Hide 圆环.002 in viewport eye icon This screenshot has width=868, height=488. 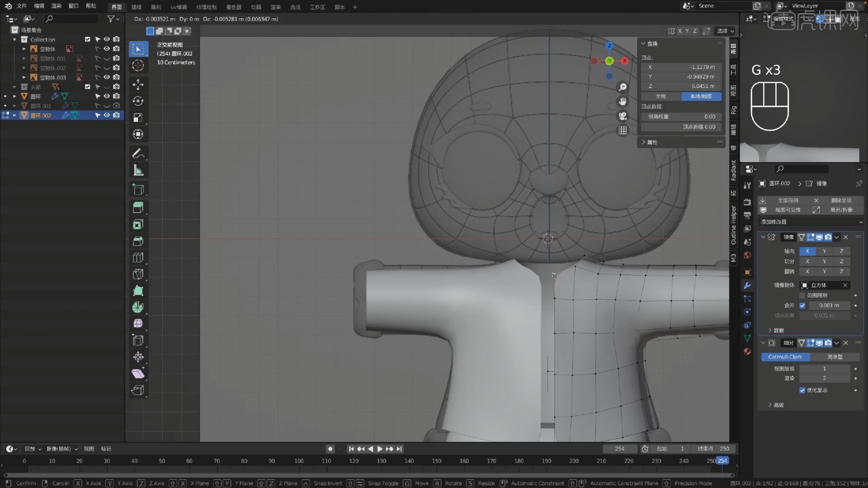coord(107,115)
